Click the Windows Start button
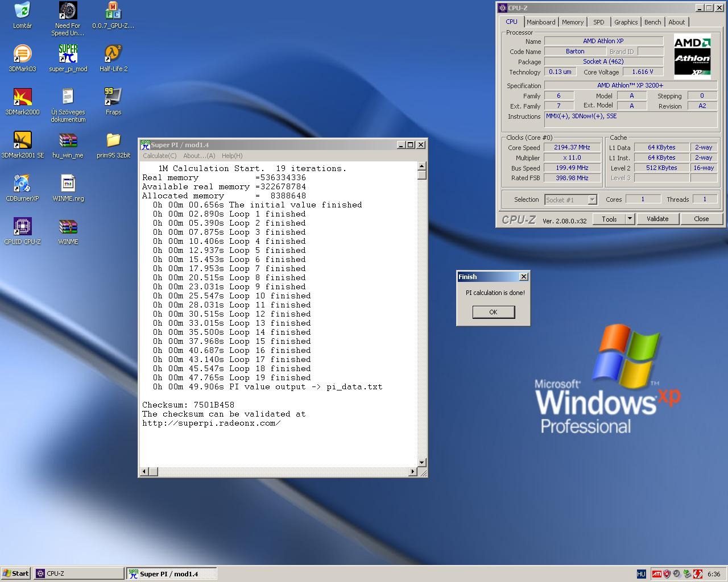This screenshot has width=728, height=582. pyautogui.click(x=16, y=573)
